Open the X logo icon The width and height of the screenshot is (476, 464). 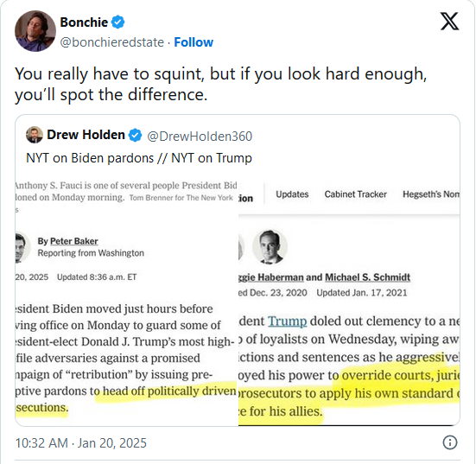tap(449, 22)
